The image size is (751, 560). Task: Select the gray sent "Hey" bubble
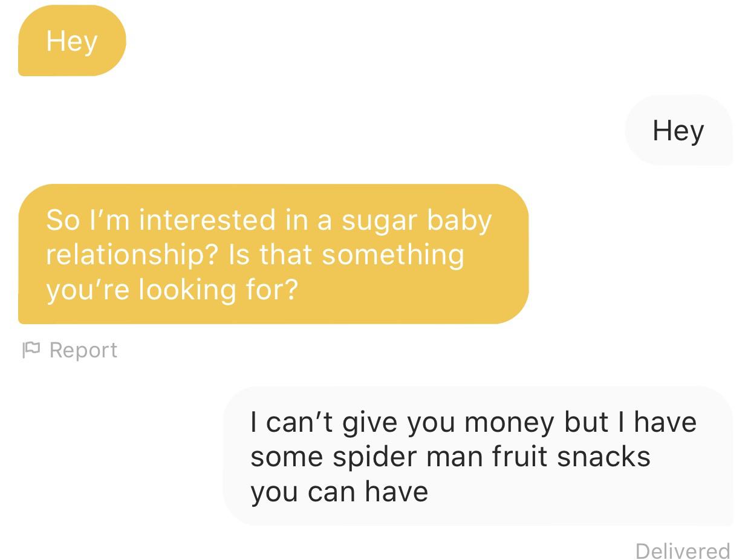tap(678, 130)
